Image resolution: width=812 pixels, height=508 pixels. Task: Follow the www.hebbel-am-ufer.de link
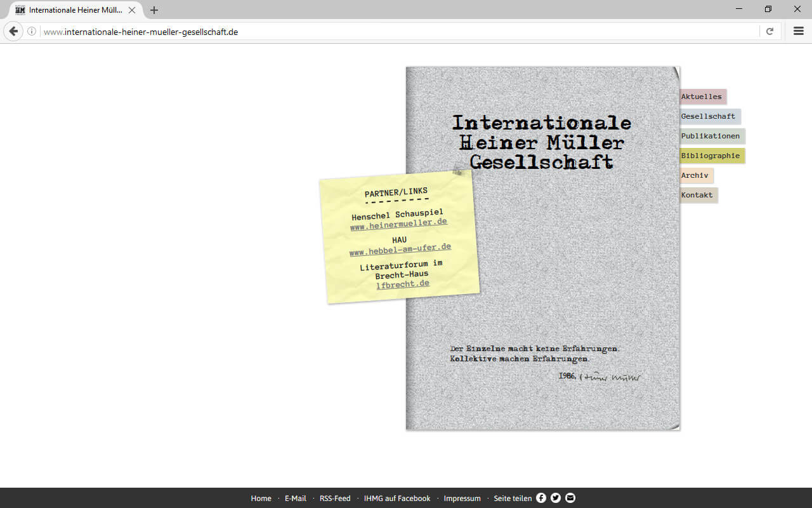click(400, 250)
